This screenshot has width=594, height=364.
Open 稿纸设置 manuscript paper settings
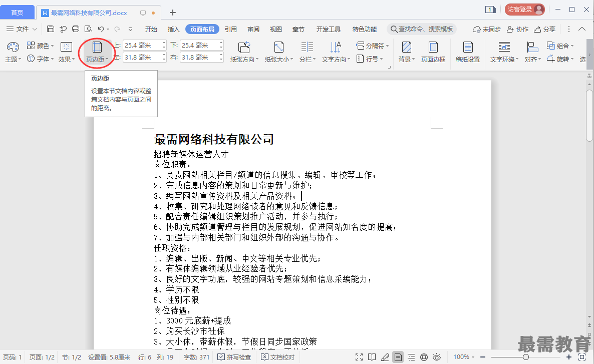(468, 52)
